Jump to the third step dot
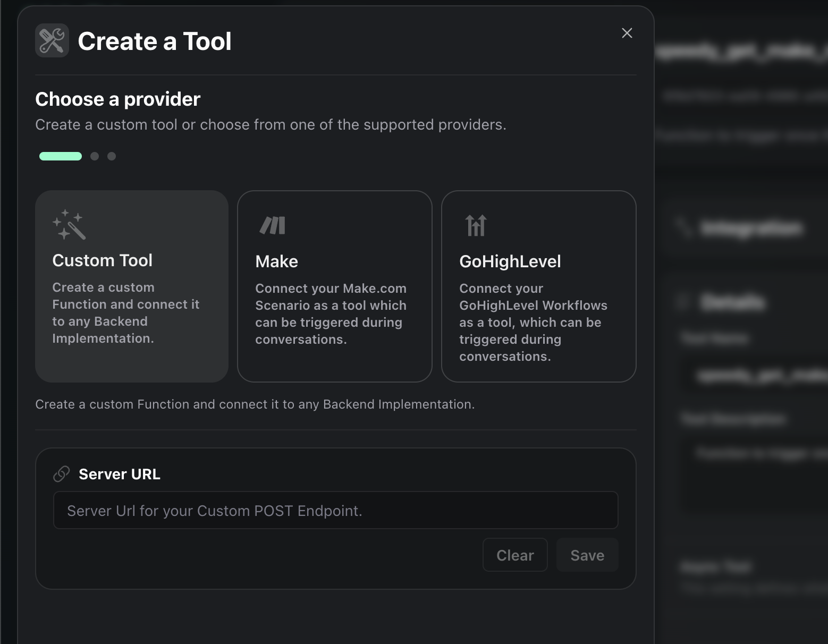Viewport: 828px width, 644px height. [x=112, y=156]
